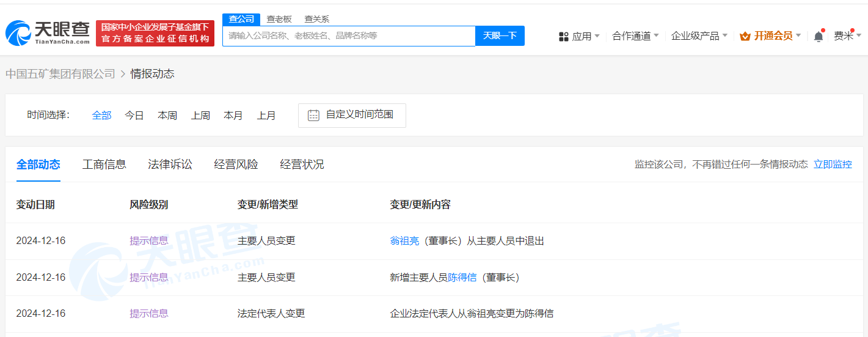This screenshot has height=337, width=868.
Task: Click the crown icon beside 开通会员
Action: click(745, 36)
